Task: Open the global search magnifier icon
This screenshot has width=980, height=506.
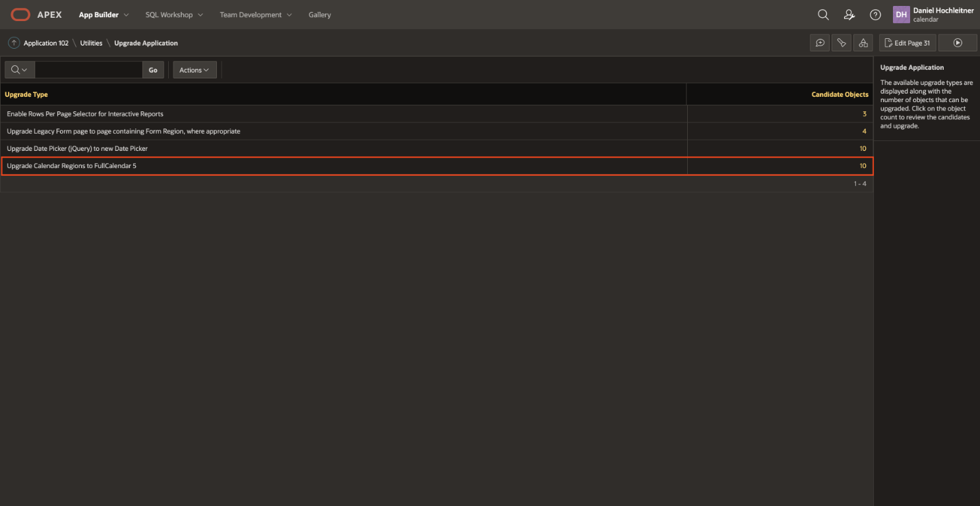Action: (x=823, y=14)
